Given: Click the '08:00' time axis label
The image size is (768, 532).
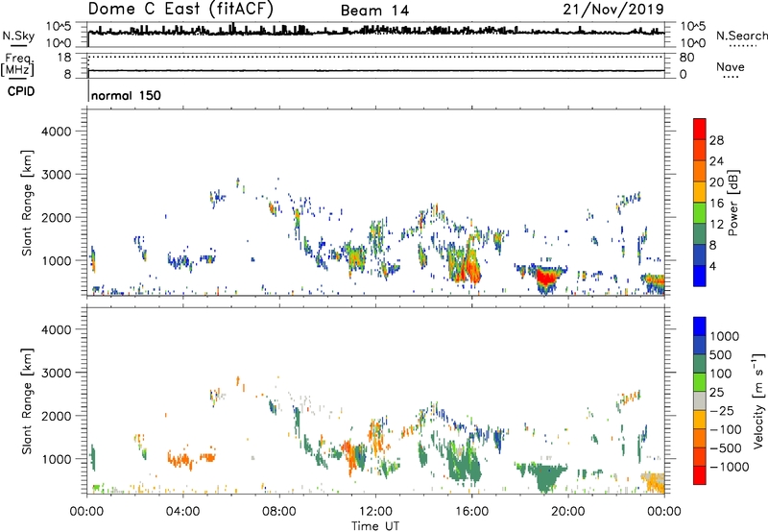Looking at the screenshot, I should pyautogui.click(x=279, y=512).
